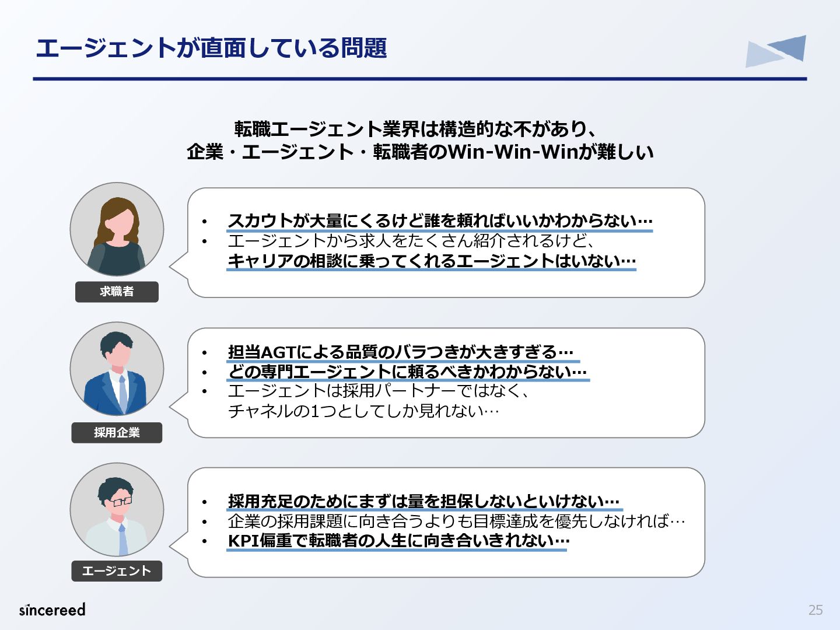Click the subtitle line mentioning Win-Win-Win
The width and height of the screenshot is (840, 630).
[420, 152]
